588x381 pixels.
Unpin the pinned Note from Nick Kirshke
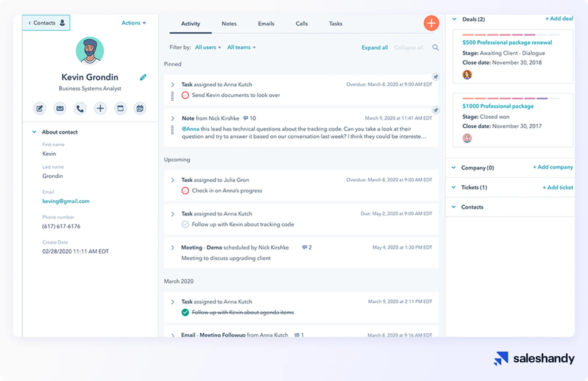click(x=435, y=110)
